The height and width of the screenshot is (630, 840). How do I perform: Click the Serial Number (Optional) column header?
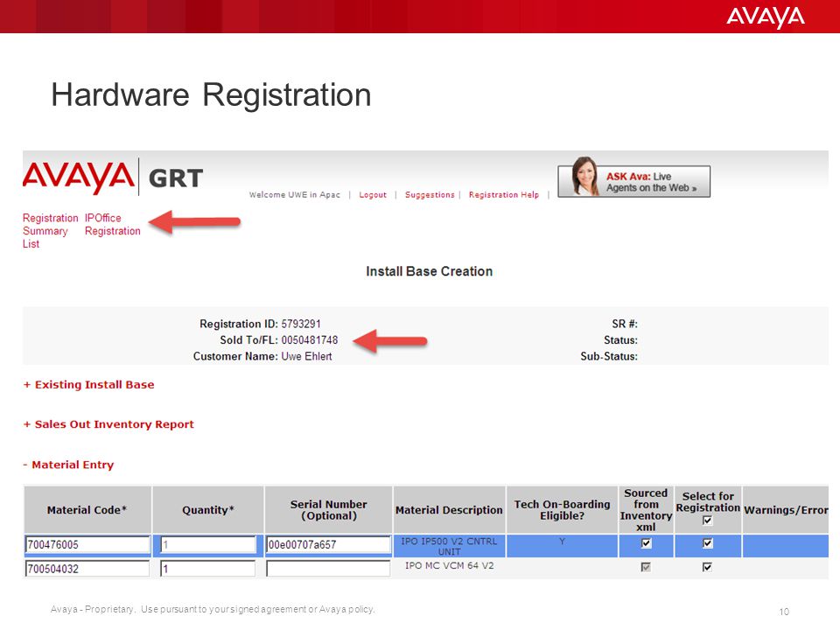(328, 510)
